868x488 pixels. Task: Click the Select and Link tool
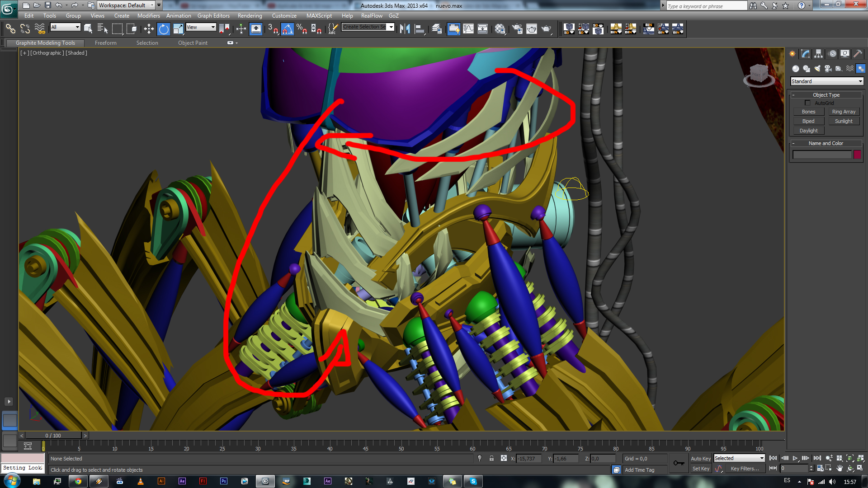click(10, 29)
